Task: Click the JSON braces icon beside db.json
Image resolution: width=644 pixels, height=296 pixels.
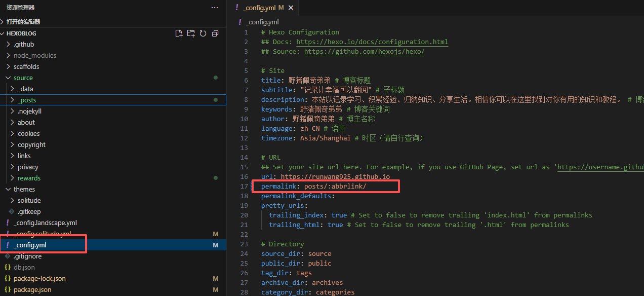Action: click(8, 267)
